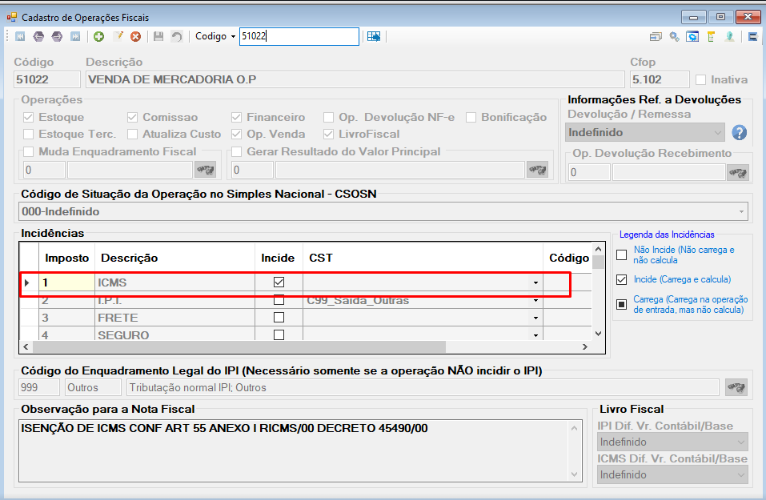The width and height of the screenshot is (766, 500).
Task: Check the Inativa checkbox
Action: (x=701, y=80)
